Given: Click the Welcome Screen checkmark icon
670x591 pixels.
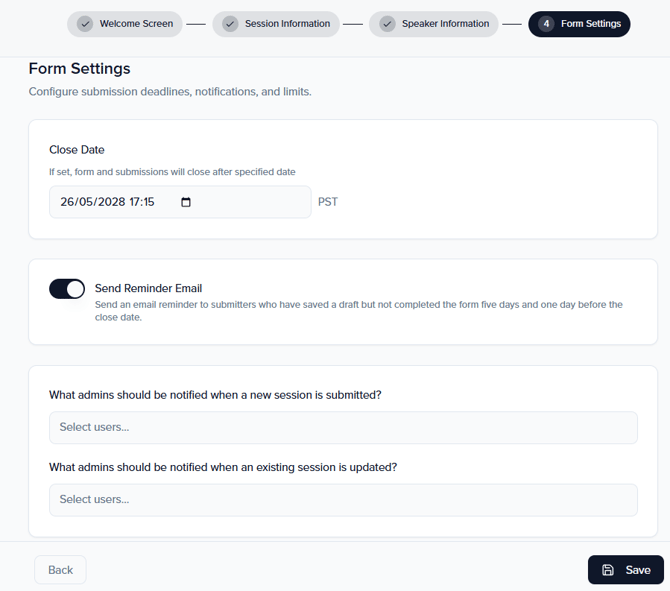Looking at the screenshot, I should point(85,24).
